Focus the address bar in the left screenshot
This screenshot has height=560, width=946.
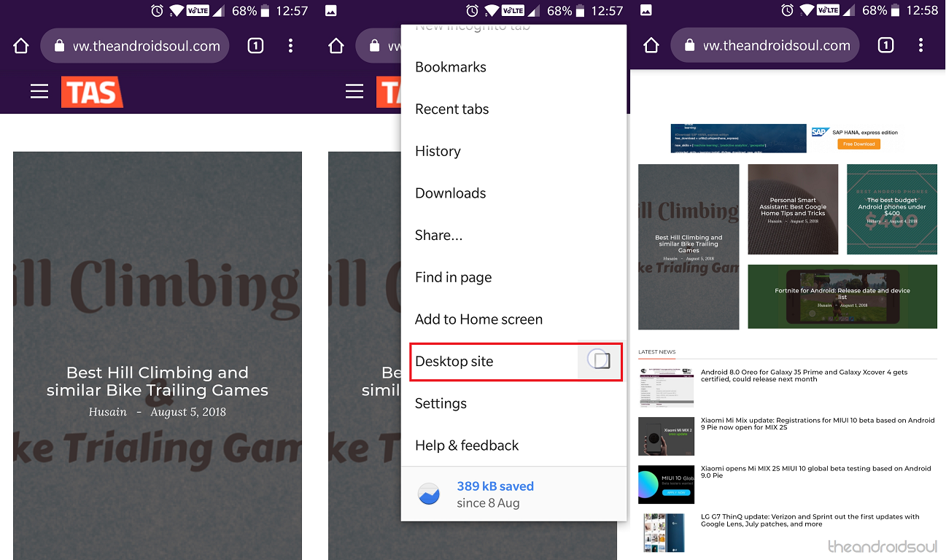[x=136, y=46]
